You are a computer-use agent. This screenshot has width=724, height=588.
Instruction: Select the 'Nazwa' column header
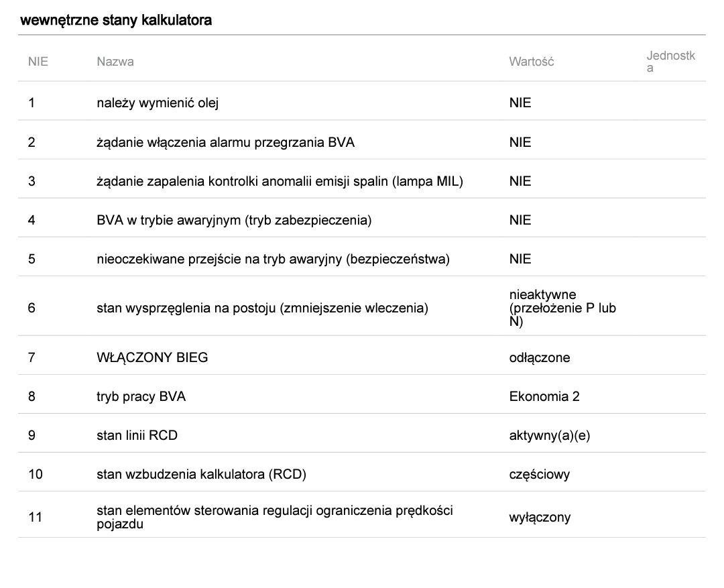pyautogui.click(x=115, y=62)
